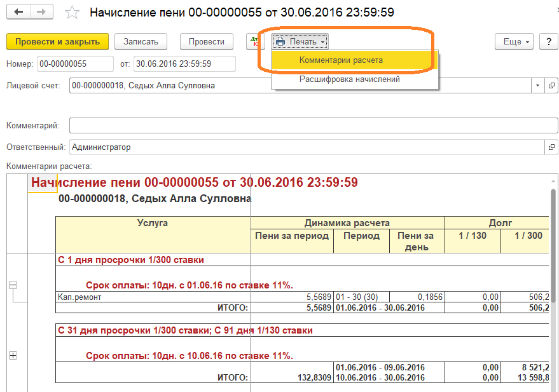Open the Еще dropdown menu
The width and height of the screenshot is (559, 392).
click(x=514, y=42)
